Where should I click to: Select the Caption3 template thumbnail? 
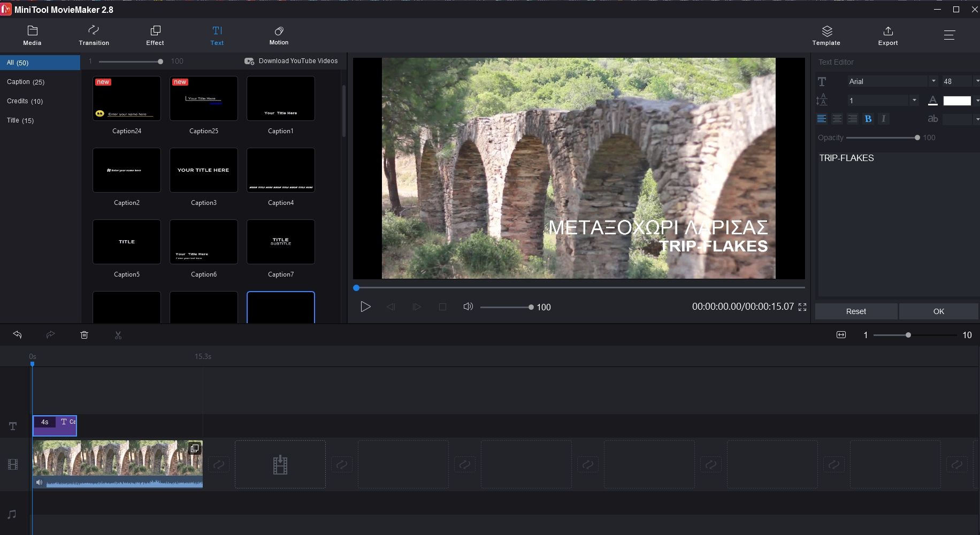[204, 170]
